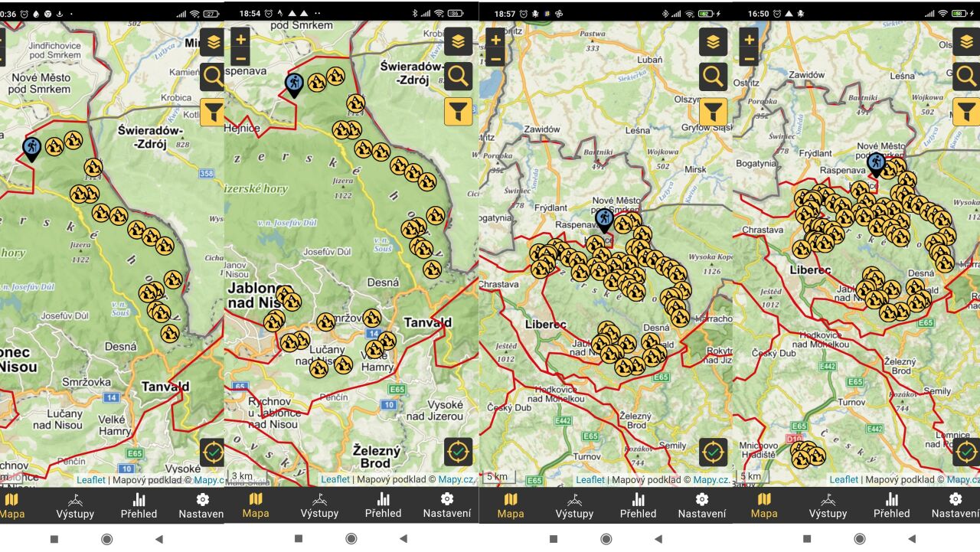980x552 pixels.
Task: Select the blue hiker marker in the 16:50 screen
Action: click(876, 165)
